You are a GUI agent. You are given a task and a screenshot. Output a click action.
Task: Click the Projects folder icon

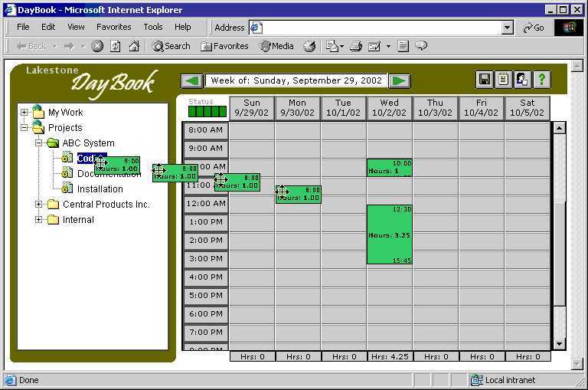[x=38, y=127]
